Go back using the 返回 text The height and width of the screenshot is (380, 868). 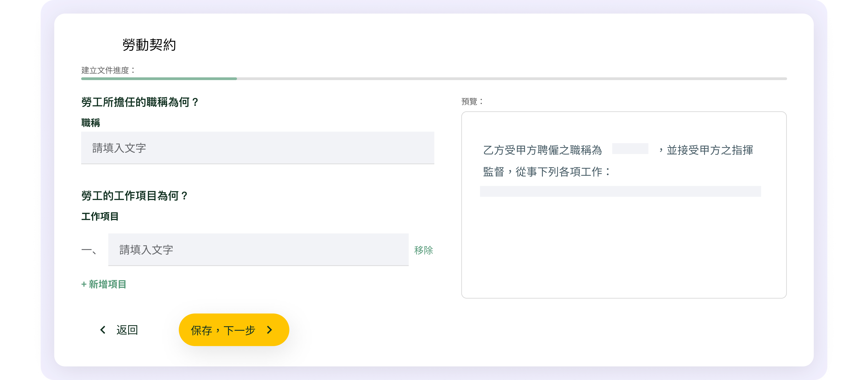[x=127, y=330]
